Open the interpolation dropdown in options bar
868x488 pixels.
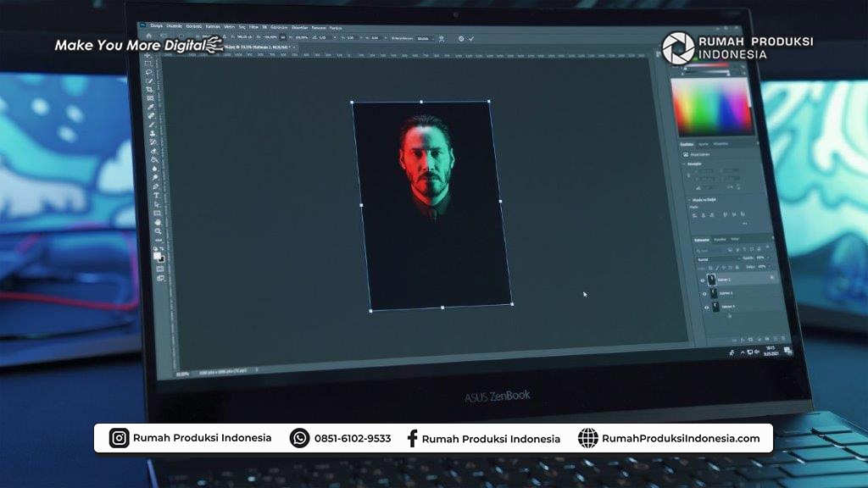pos(424,39)
